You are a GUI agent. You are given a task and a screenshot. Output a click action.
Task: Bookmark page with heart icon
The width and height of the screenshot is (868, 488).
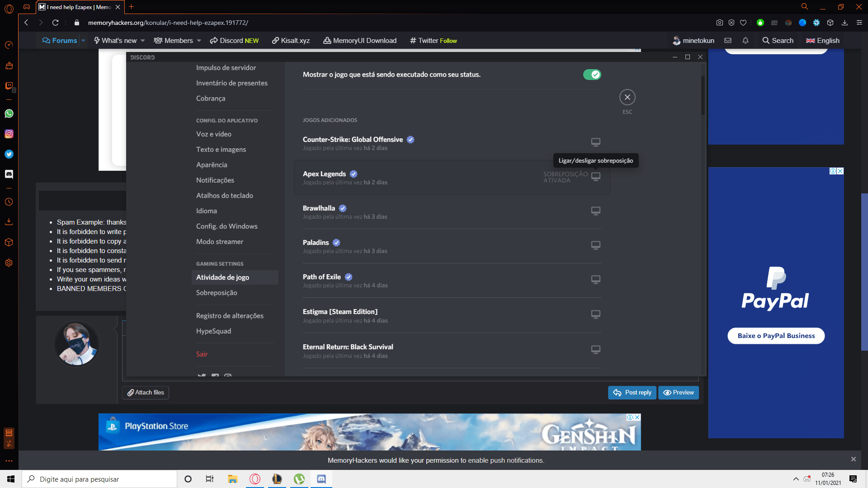[743, 23]
